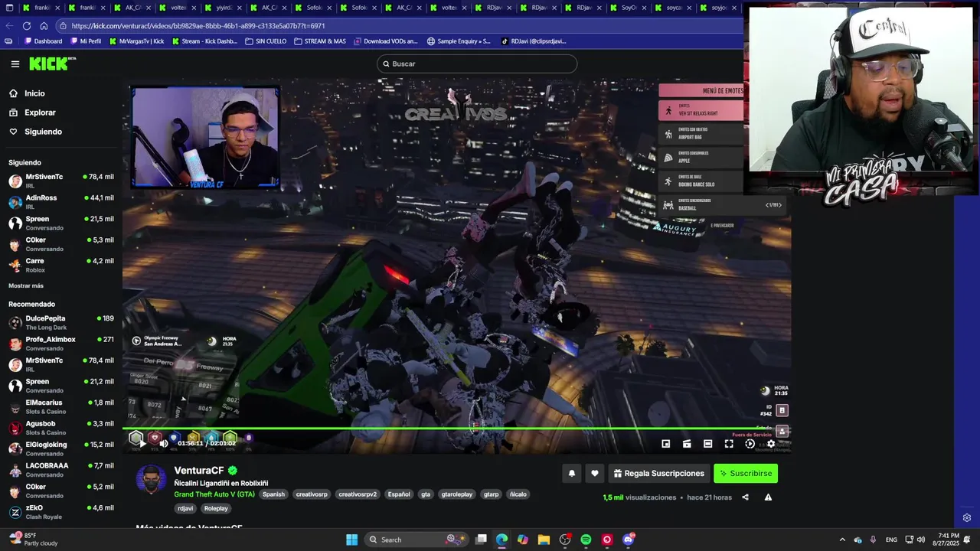This screenshot has height=551, width=980.
Task: Open the playback speed control
Action: click(750, 444)
